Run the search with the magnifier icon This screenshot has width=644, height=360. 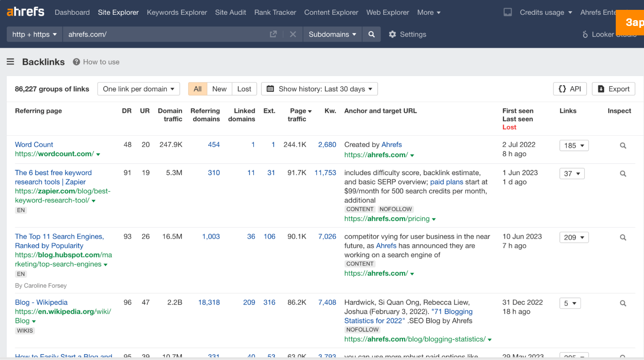pyautogui.click(x=371, y=34)
